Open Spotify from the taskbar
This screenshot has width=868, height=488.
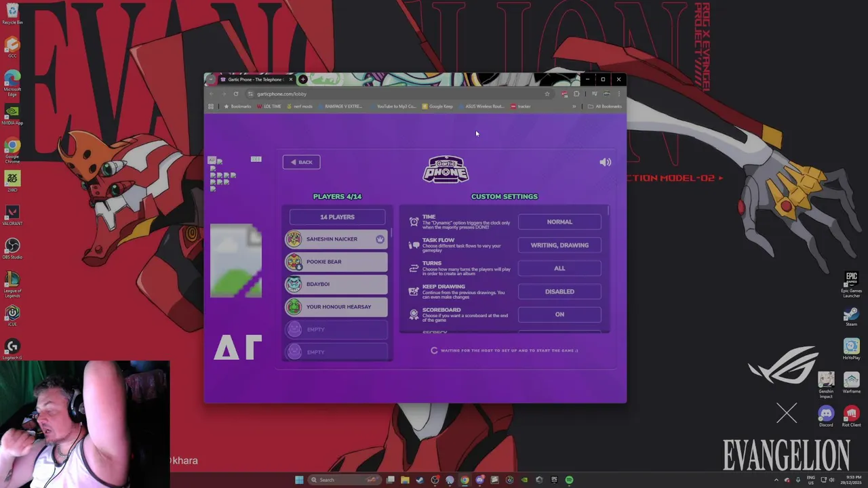(x=569, y=480)
